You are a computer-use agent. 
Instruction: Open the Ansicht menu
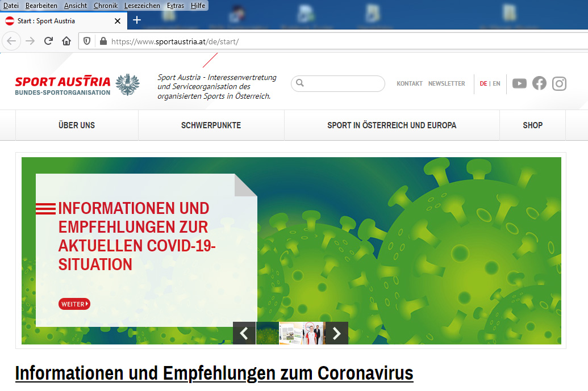[76, 6]
